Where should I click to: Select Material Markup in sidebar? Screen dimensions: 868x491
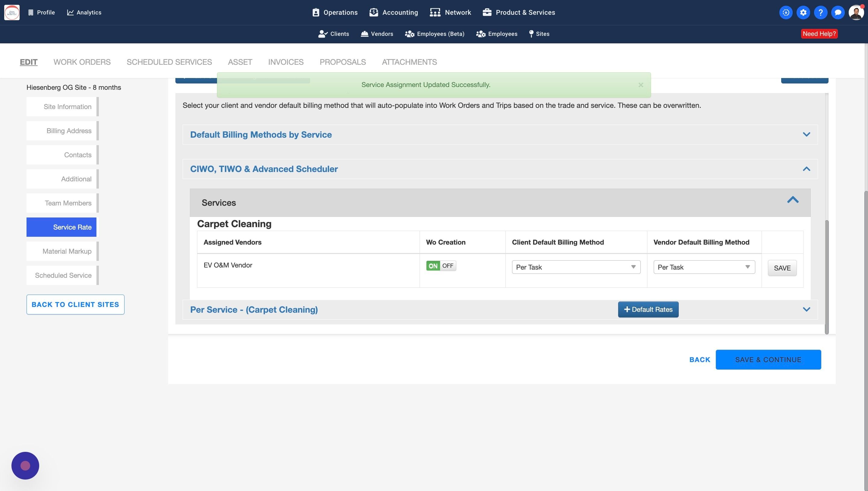tap(67, 251)
